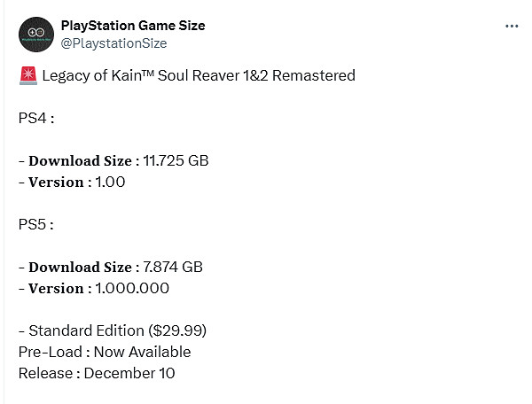
Task: Click the red siren emoji
Action: [27, 75]
